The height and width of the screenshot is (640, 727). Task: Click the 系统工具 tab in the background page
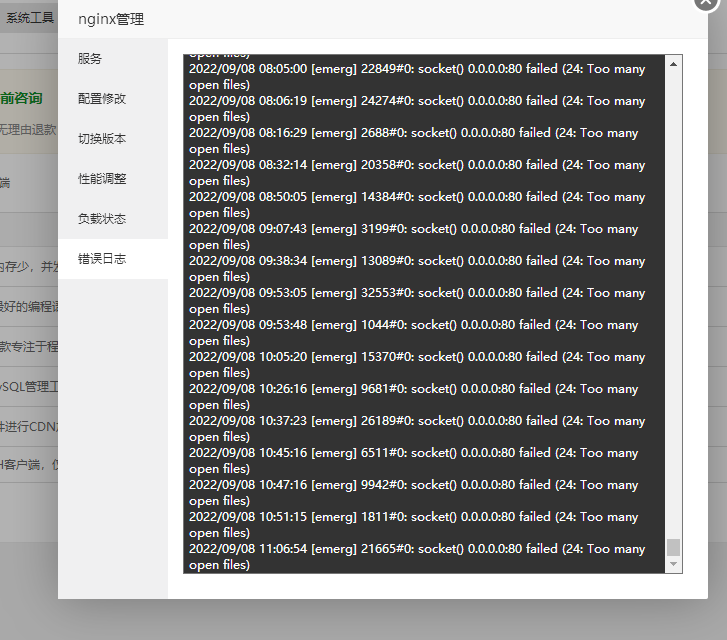point(30,18)
